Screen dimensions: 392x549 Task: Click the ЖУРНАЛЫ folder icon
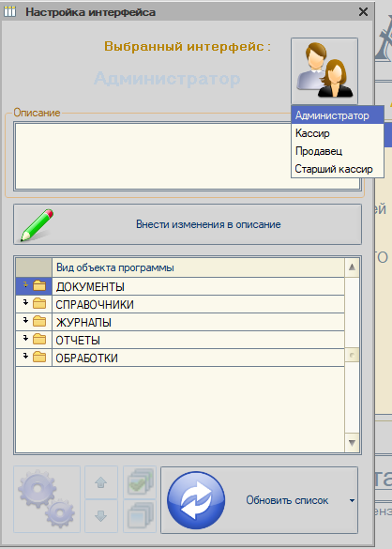(x=39, y=321)
